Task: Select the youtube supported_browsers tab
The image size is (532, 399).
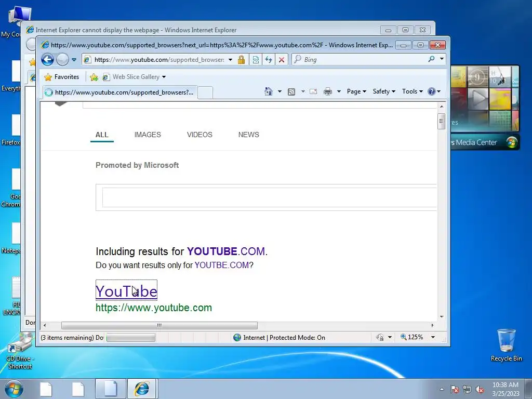Action: point(120,92)
